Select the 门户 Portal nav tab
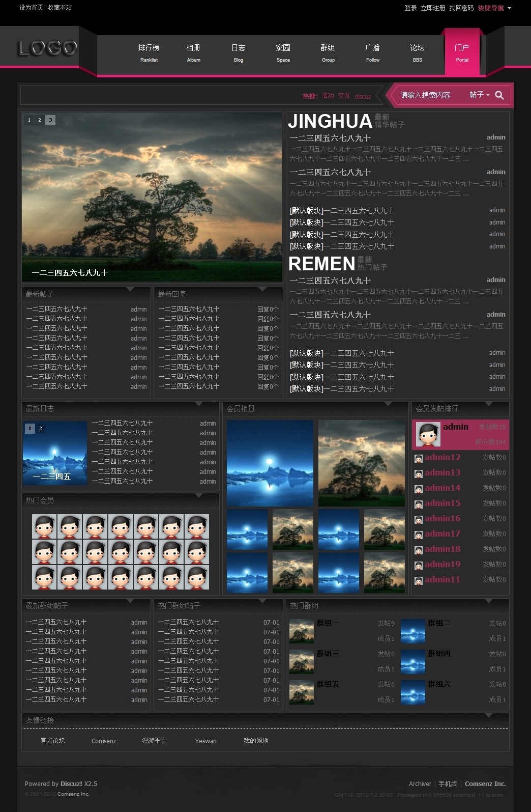This screenshot has height=812, width=531. [x=462, y=52]
